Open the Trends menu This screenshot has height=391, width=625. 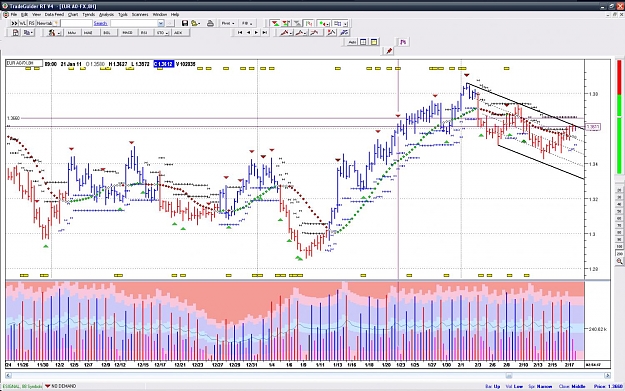click(x=88, y=14)
